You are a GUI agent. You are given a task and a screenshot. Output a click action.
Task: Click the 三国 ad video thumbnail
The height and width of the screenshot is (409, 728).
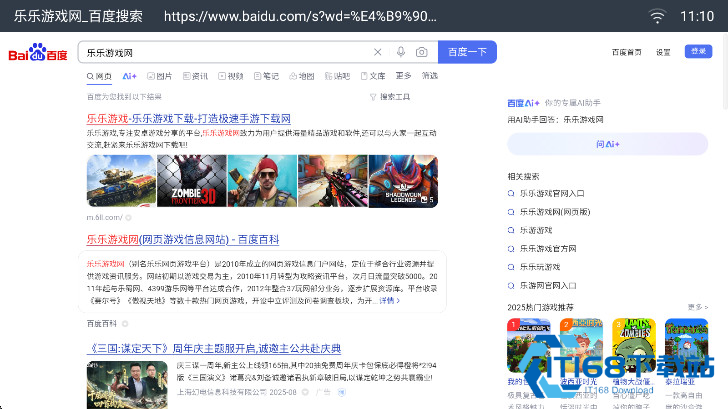tap(127, 385)
